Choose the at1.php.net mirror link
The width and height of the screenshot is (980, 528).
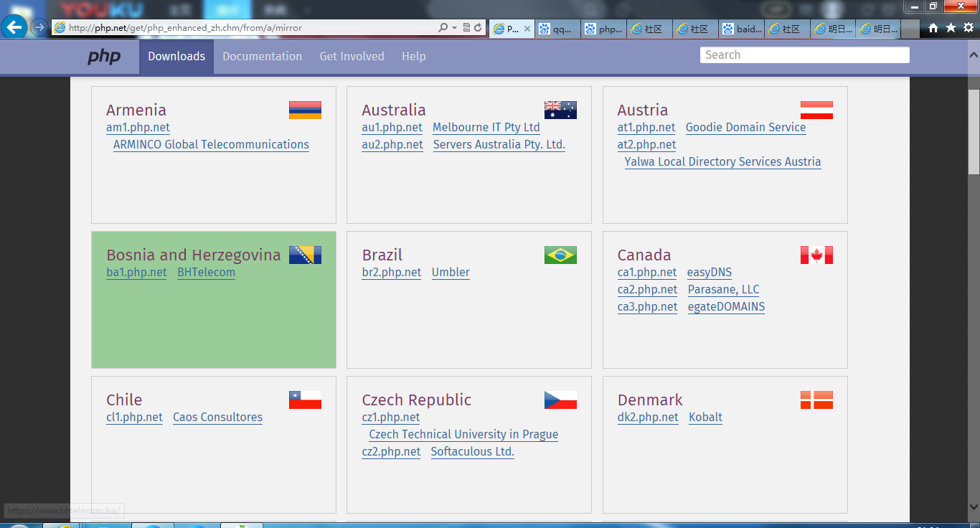point(646,128)
